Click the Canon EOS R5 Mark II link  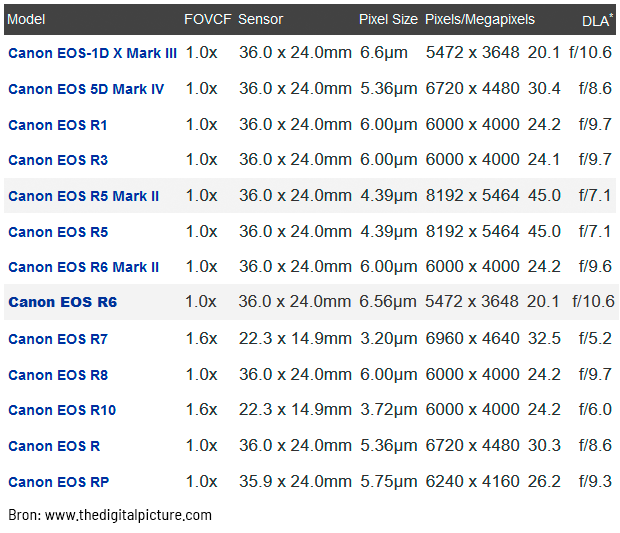(x=84, y=196)
